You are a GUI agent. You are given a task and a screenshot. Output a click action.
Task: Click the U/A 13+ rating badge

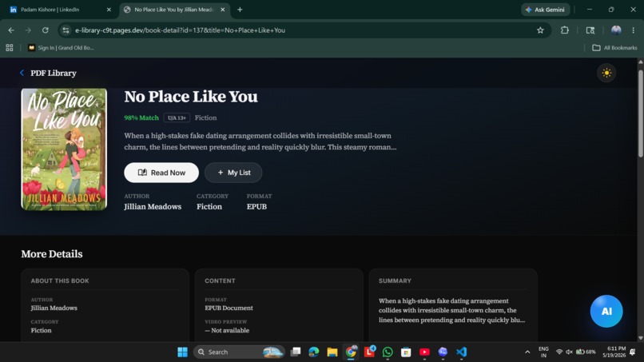tap(177, 118)
